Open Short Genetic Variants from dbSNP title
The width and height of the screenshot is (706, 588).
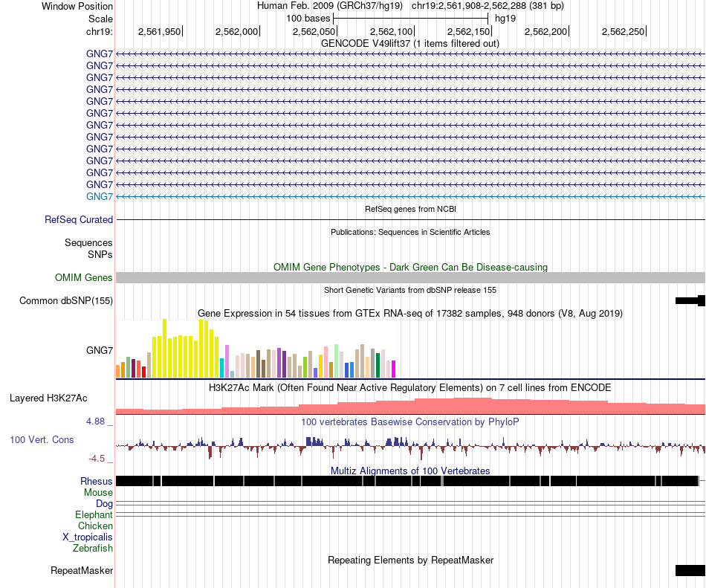pyautogui.click(x=409, y=290)
